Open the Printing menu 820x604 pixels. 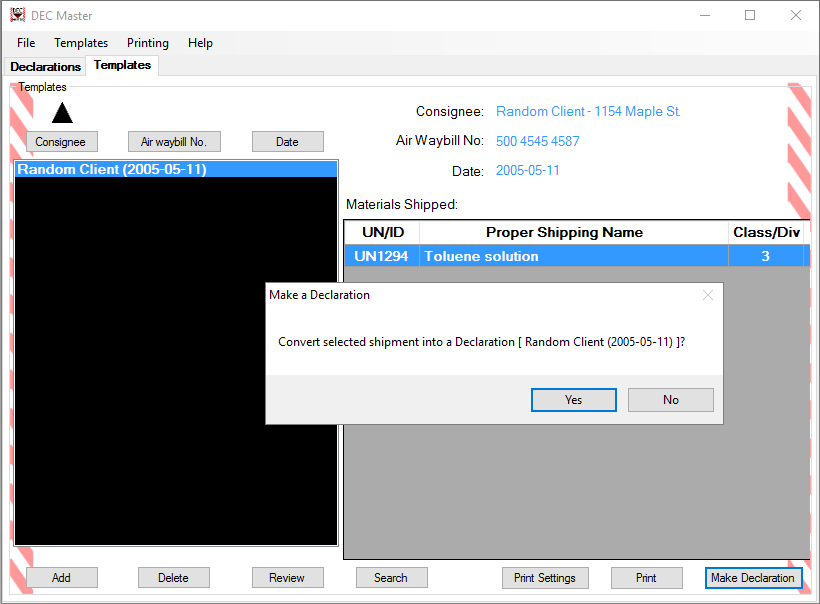(x=147, y=43)
